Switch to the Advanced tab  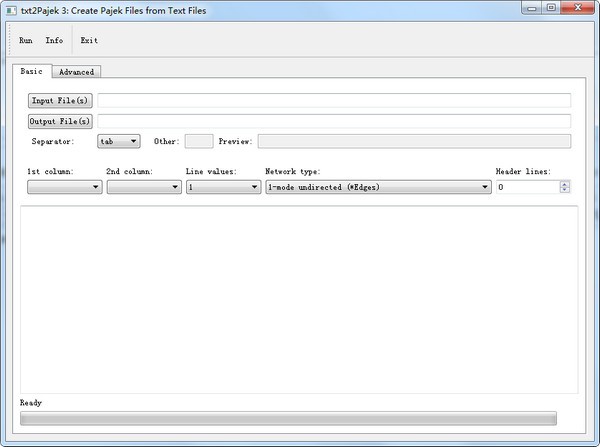[77, 72]
